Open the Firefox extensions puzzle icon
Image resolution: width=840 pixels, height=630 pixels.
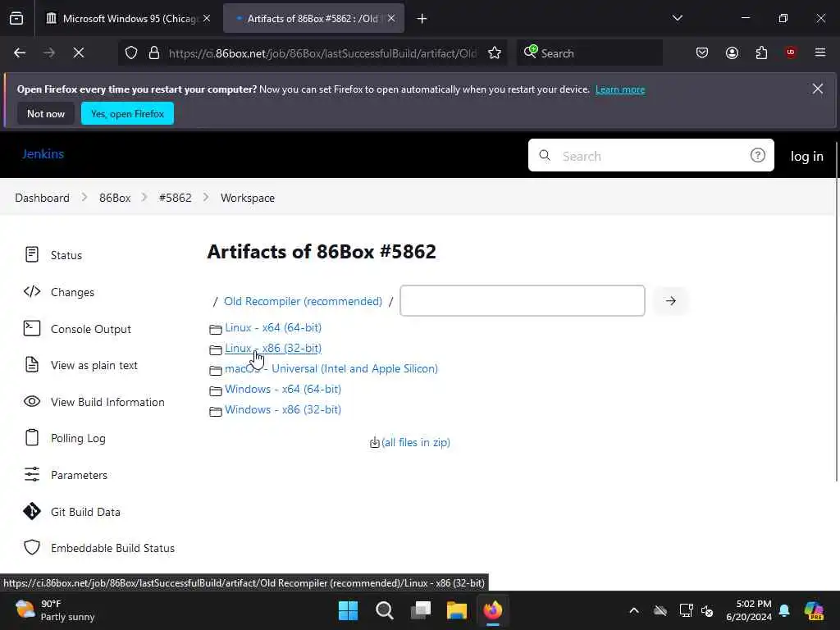click(x=761, y=52)
